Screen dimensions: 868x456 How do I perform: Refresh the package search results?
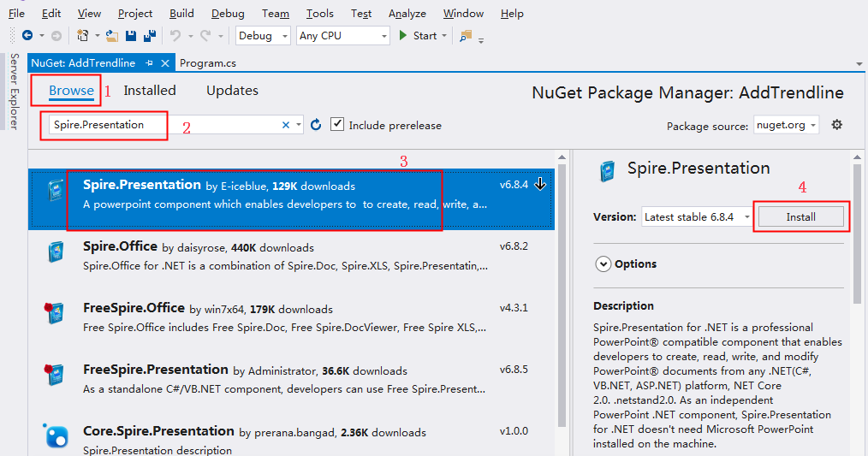tap(316, 125)
